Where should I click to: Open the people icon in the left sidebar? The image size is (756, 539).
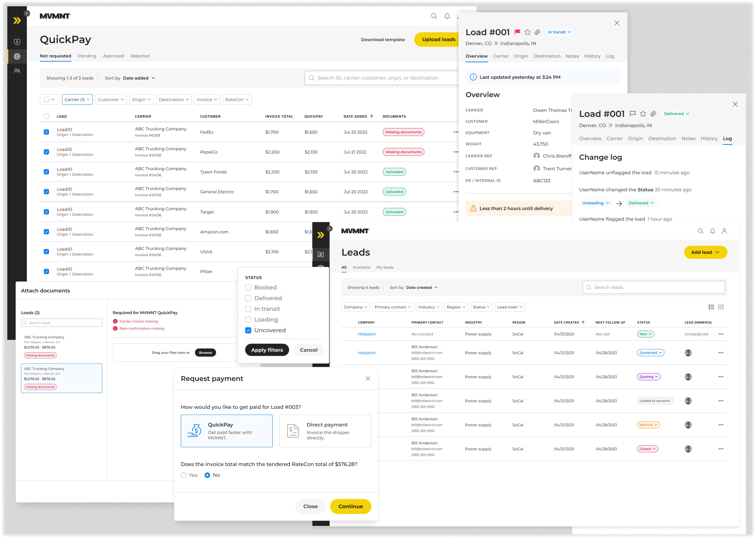pos(17,71)
